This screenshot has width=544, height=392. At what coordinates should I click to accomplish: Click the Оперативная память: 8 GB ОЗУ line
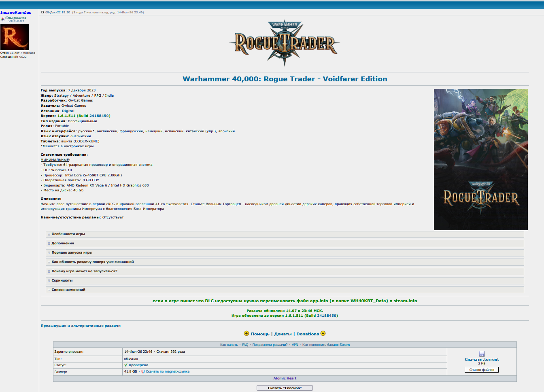point(70,180)
